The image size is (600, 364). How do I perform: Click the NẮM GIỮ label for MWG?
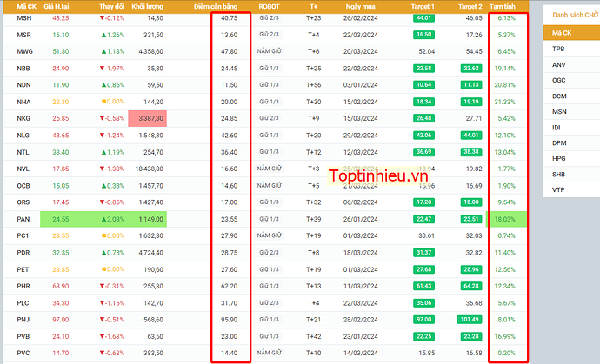coord(270,51)
